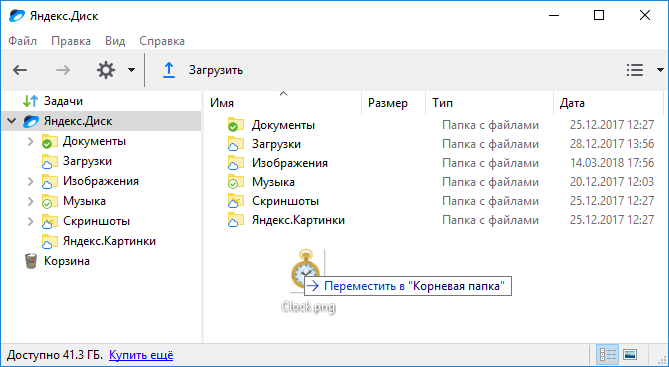Click the Доступно 41.3 ГБ status text
The image size is (669, 367).
point(55,355)
